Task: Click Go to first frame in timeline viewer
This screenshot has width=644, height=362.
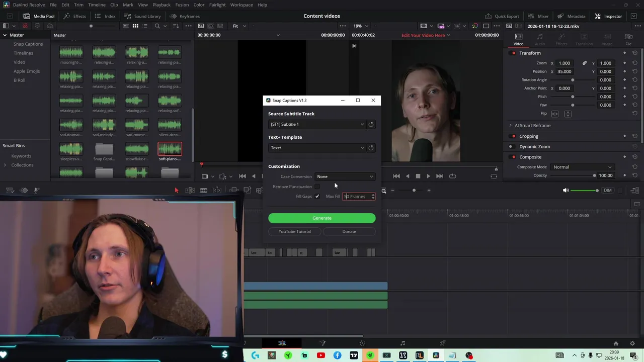Action: click(396, 176)
